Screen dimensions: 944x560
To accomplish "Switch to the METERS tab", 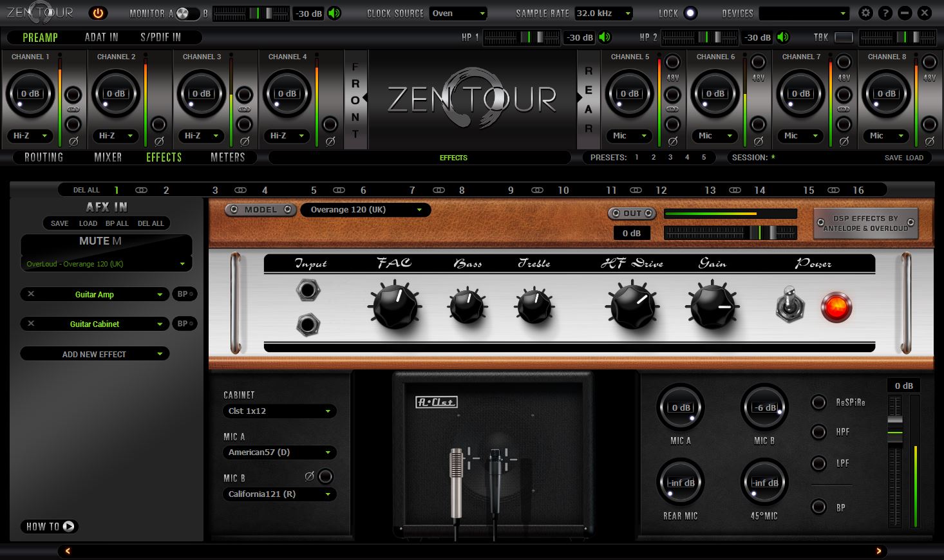I will tap(228, 157).
